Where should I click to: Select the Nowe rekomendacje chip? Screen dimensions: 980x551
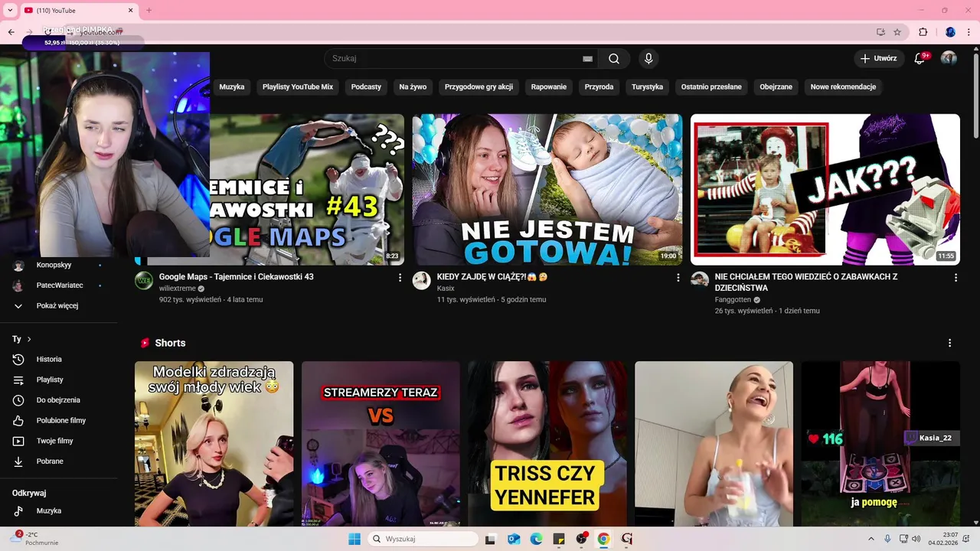click(x=843, y=86)
